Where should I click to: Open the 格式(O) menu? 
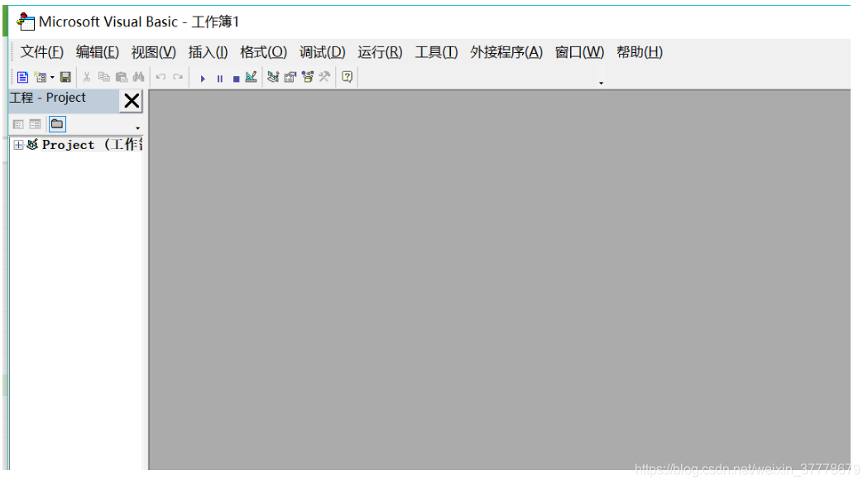pyautogui.click(x=263, y=52)
